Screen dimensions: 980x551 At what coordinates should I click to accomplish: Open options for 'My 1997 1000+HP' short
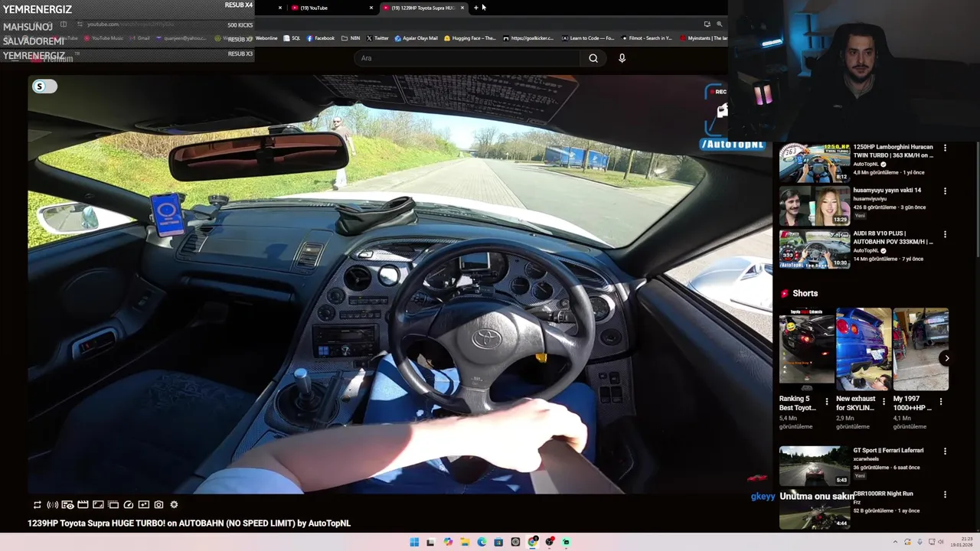pyautogui.click(x=941, y=400)
